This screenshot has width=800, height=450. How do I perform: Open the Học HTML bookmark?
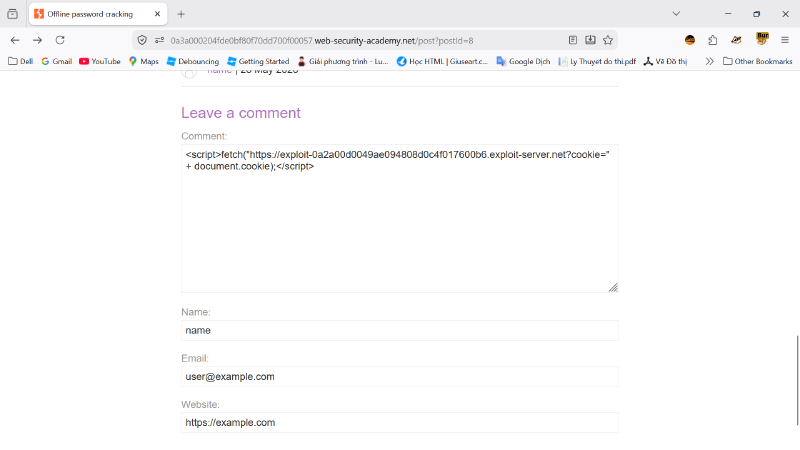(442, 61)
